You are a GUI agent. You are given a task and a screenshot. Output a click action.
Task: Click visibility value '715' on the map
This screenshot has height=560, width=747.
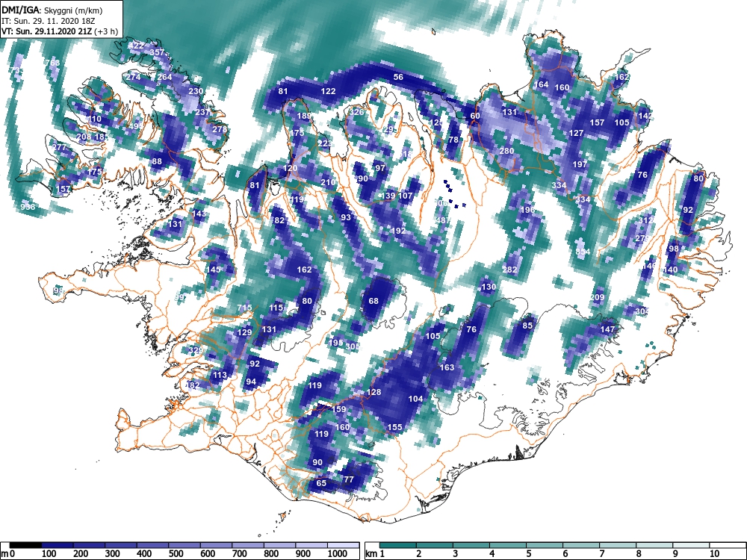click(x=244, y=308)
